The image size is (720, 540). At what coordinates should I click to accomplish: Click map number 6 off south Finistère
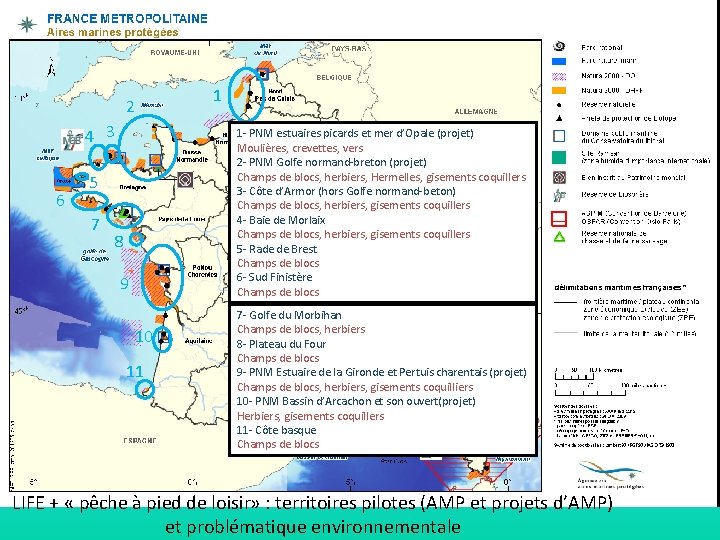[60, 200]
